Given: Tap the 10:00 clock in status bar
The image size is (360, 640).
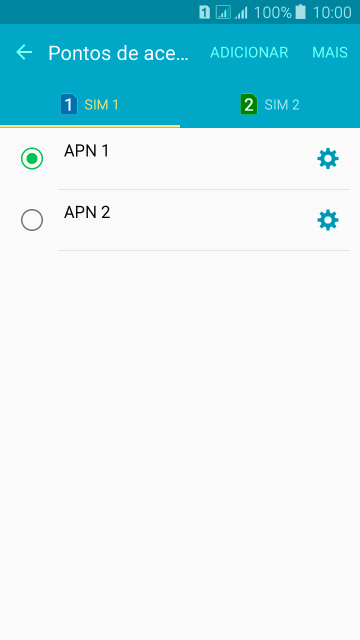Looking at the screenshot, I should click(332, 13).
